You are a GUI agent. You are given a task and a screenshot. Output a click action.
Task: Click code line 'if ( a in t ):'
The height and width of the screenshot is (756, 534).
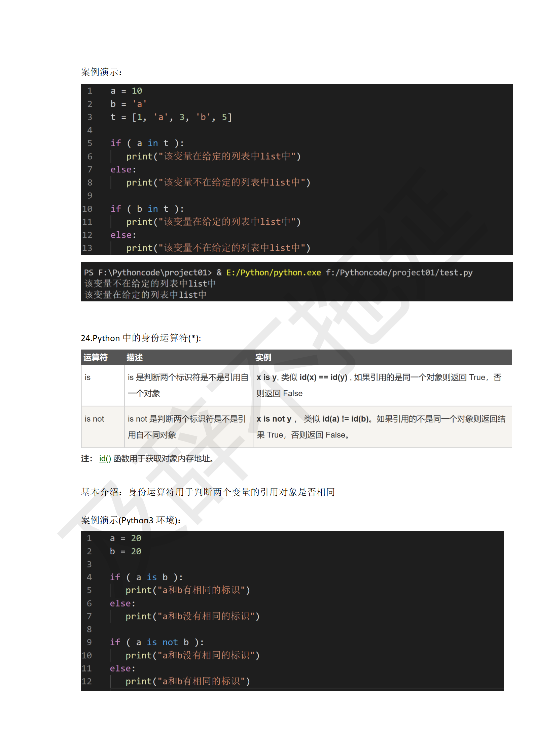[x=147, y=143]
